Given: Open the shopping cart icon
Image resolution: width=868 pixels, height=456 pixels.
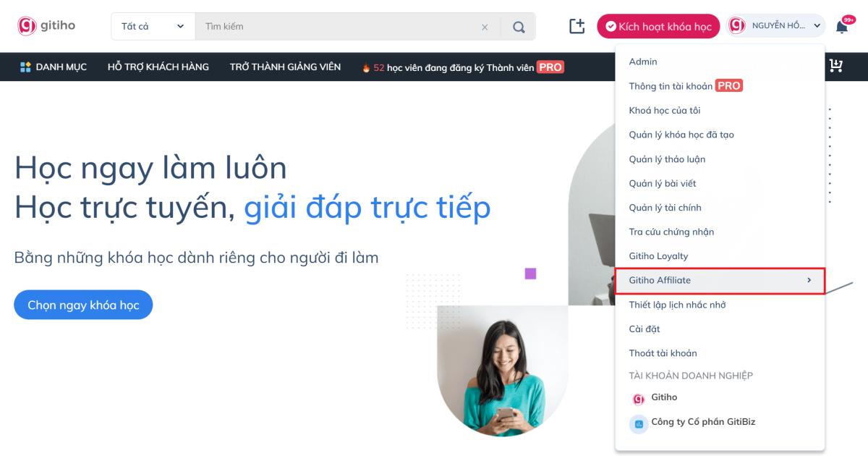Looking at the screenshot, I should [835, 66].
